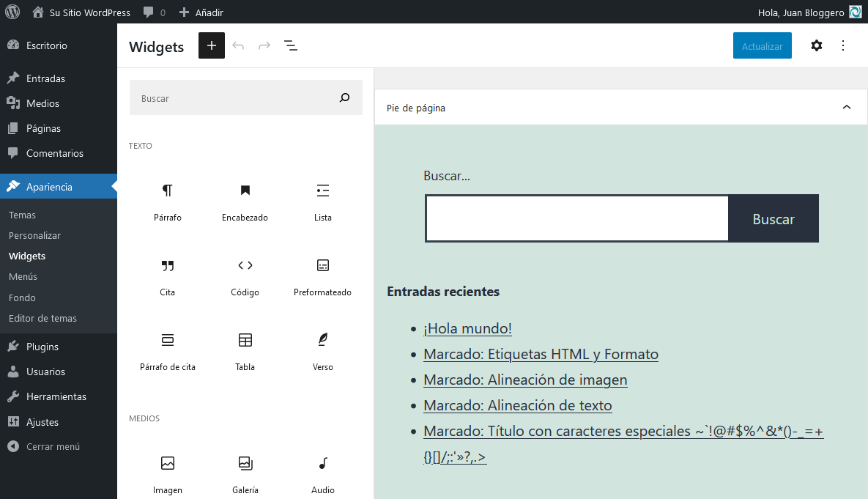This screenshot has width=868, height=499.
Task: Select the Párrafo block icon
Action: (168, 198)
